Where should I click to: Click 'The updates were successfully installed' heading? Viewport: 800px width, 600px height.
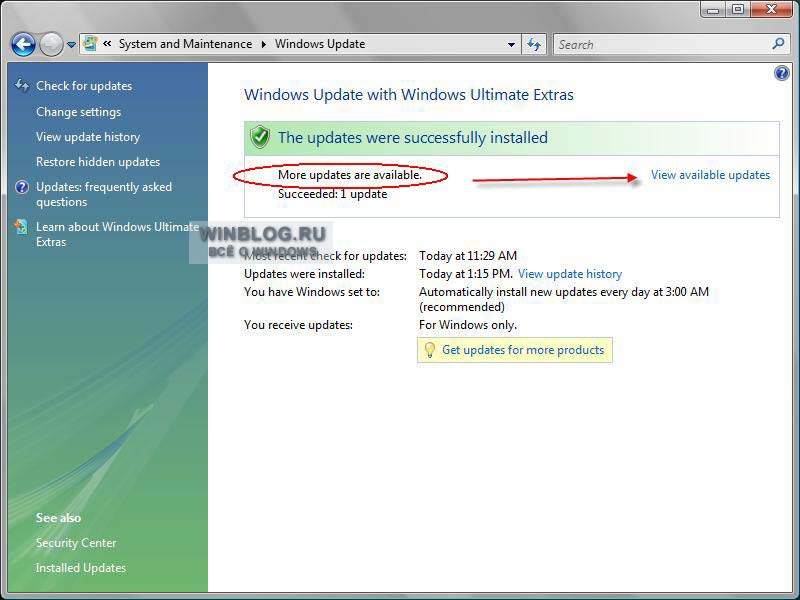click(413, 138)
